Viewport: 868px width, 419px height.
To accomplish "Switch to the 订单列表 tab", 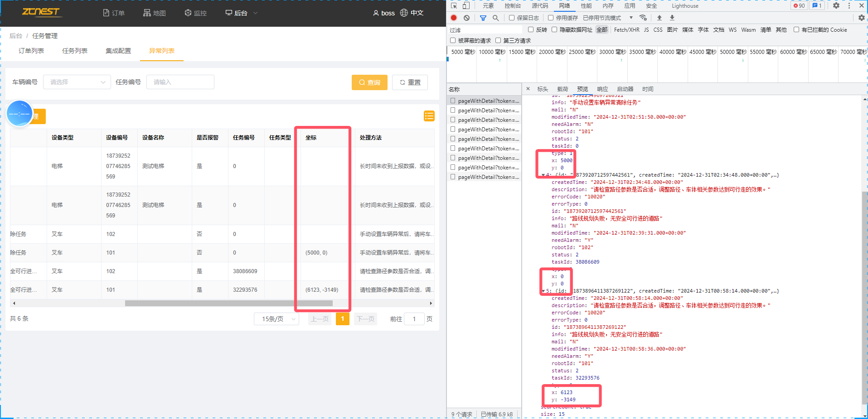I will point(31,51).
